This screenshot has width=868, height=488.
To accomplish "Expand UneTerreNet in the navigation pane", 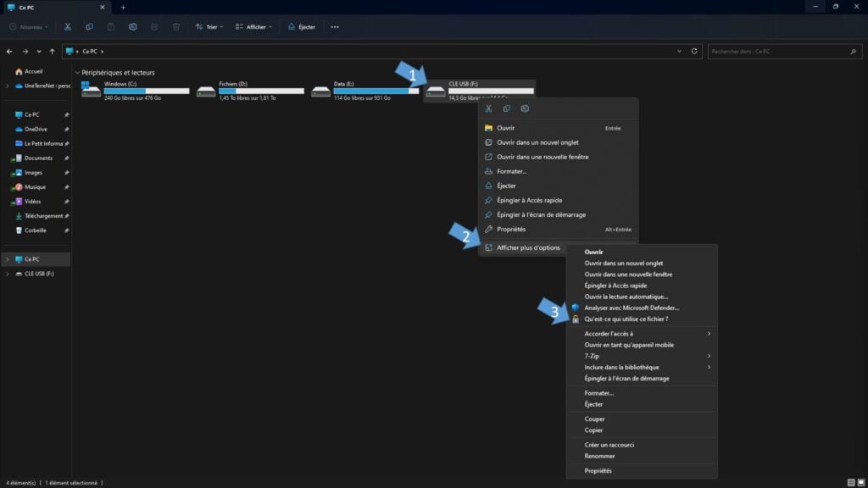I will pyautogui.click(x=7, y=86).
